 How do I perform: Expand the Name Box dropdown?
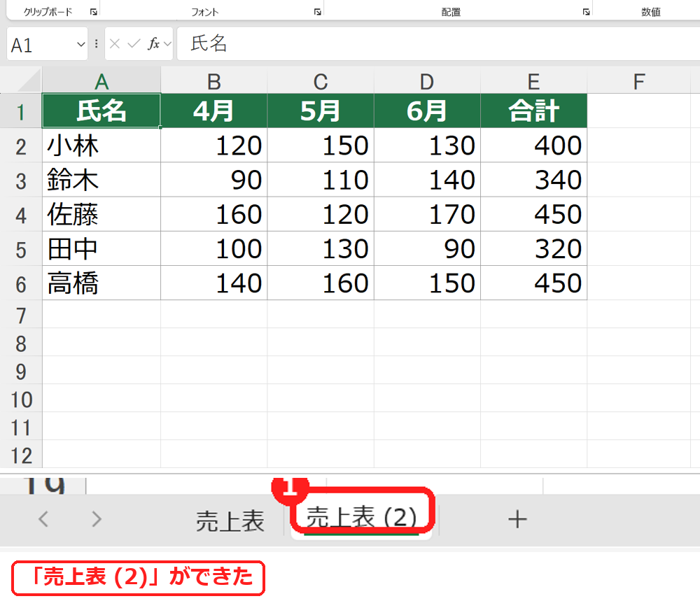(80, 44)
